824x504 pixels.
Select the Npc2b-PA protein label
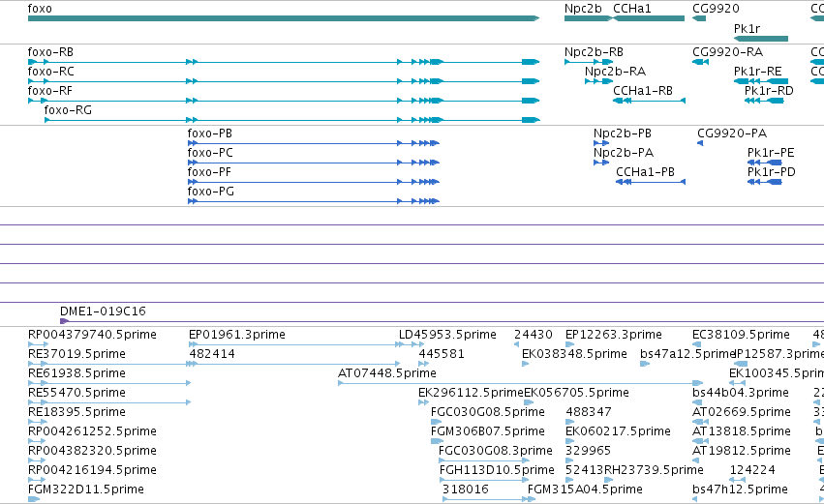point(624,153)
